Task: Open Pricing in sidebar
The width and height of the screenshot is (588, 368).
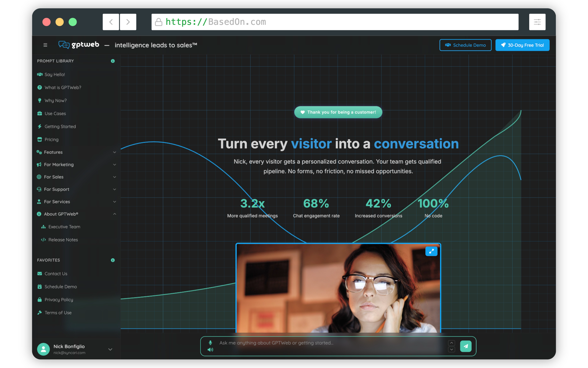Action: (48, 140)
